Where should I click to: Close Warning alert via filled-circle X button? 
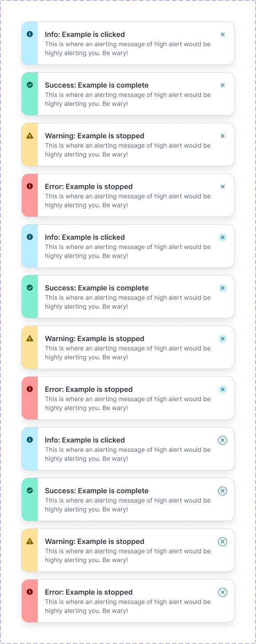(223, 338)
